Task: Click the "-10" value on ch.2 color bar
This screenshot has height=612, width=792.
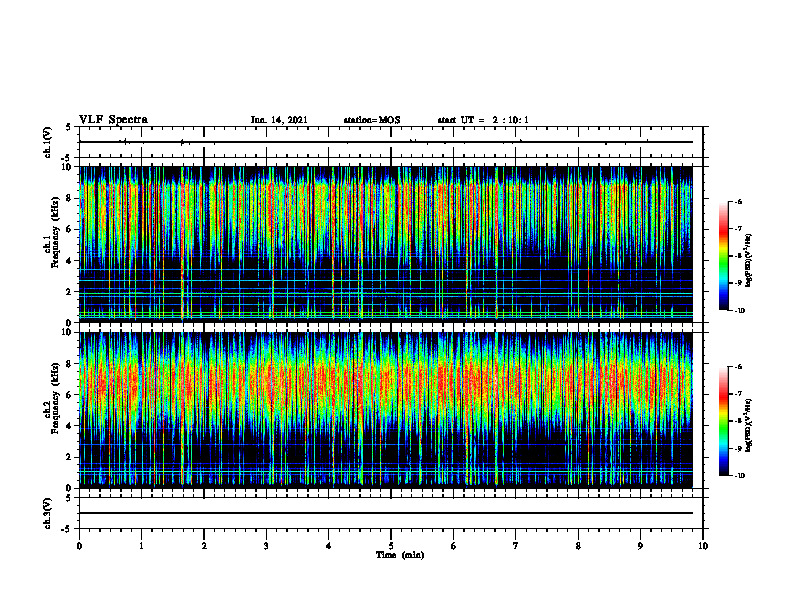Action: 739,476
